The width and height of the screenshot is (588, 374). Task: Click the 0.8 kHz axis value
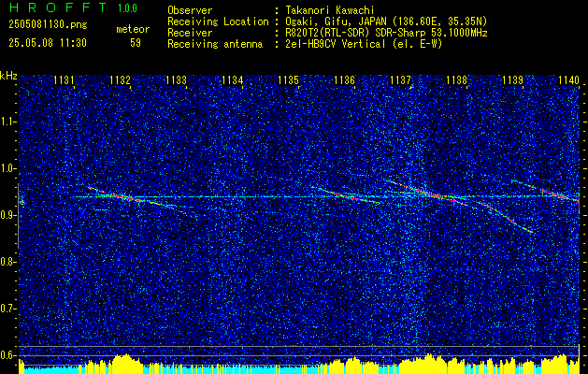(7, 262)
